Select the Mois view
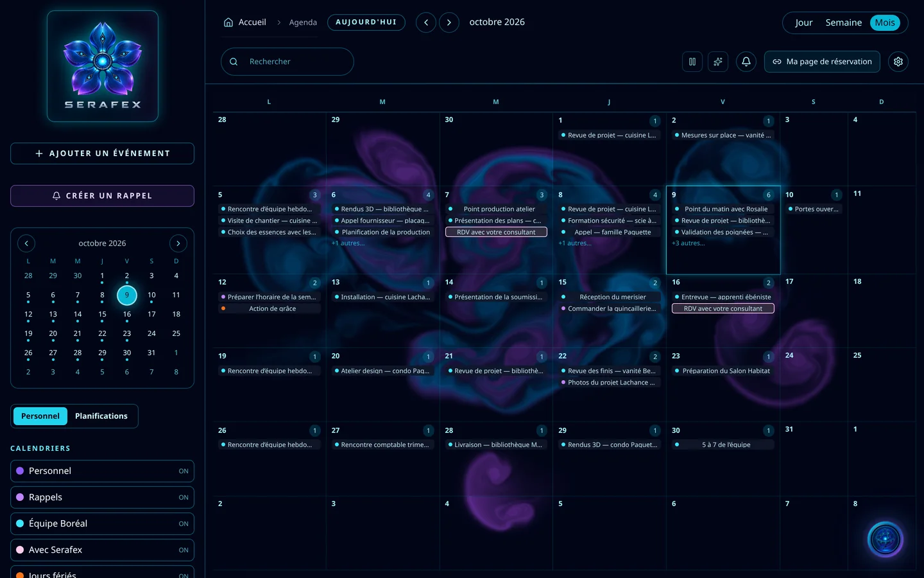This screenshot has width=924, height=578. click(x=885, y=22)
